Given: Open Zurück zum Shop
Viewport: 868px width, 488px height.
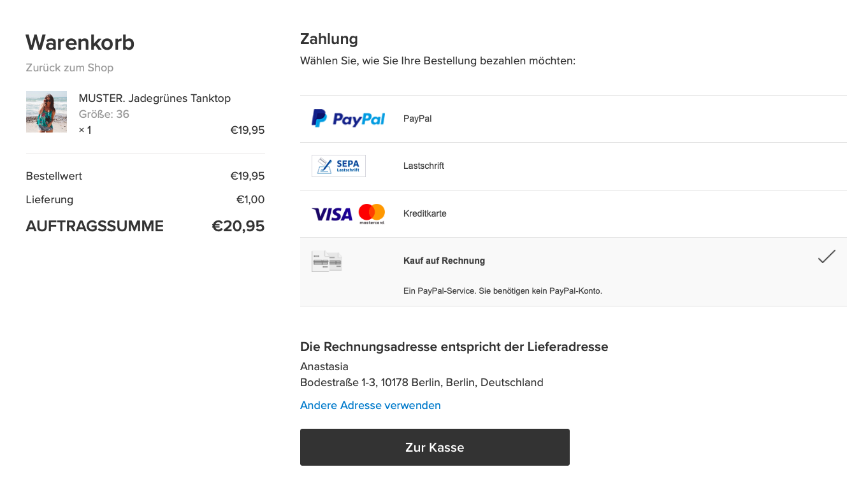Looking at the screenshot, I should pyautogui.click(x=70, y=68).
